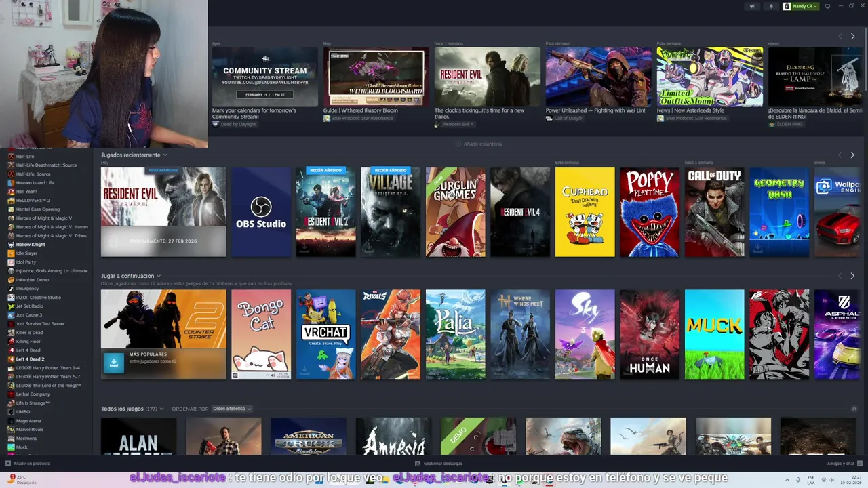Click the Left 4 Dead 2 sidebar icon
Viewport: 868px width, 488px height.
coord(11,359)
